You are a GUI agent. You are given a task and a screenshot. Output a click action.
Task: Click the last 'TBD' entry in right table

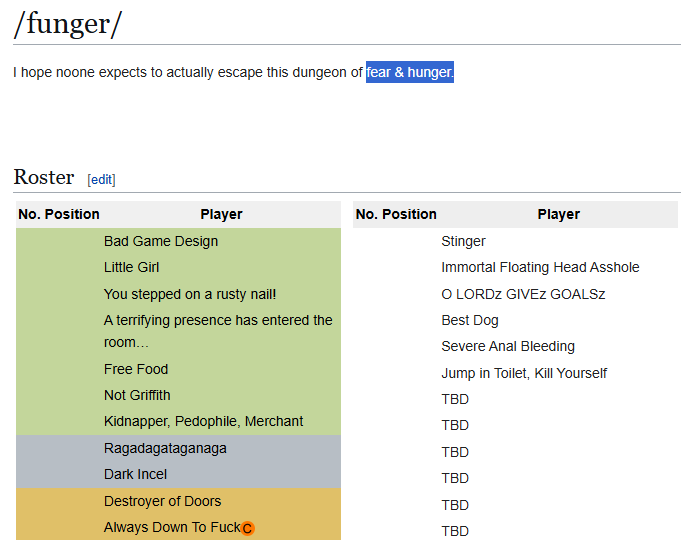(455, 531)
